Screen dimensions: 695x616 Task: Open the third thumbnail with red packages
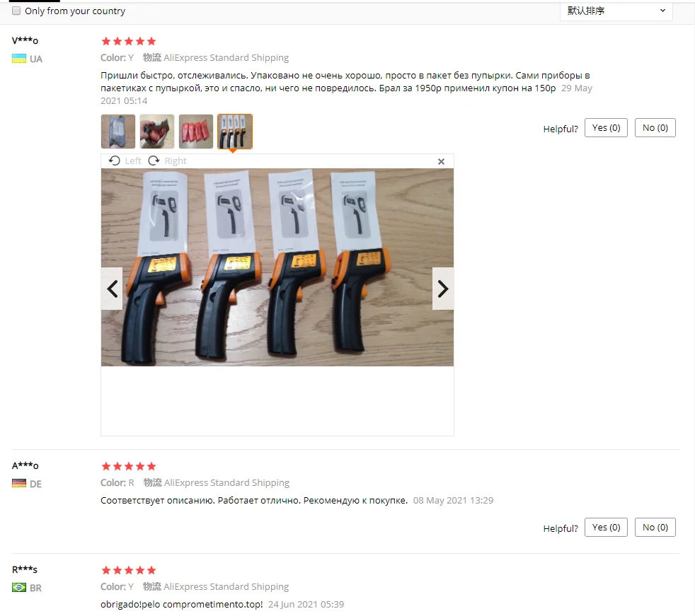(196, 132)
